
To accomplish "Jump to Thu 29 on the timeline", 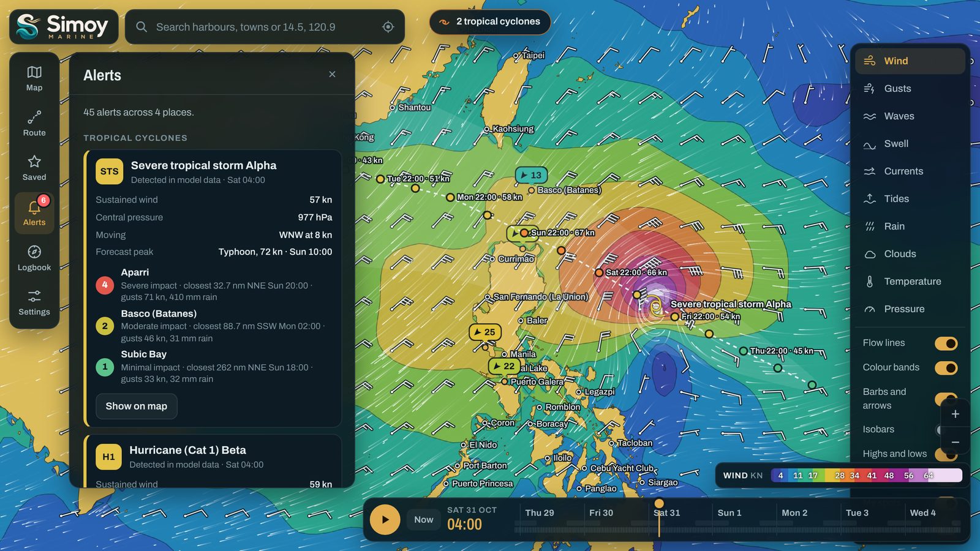I will pos(539,513).
